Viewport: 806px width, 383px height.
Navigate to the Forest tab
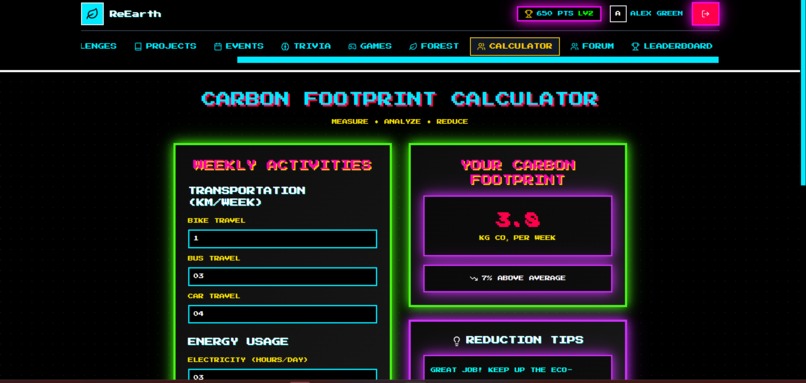click(434, 46)
